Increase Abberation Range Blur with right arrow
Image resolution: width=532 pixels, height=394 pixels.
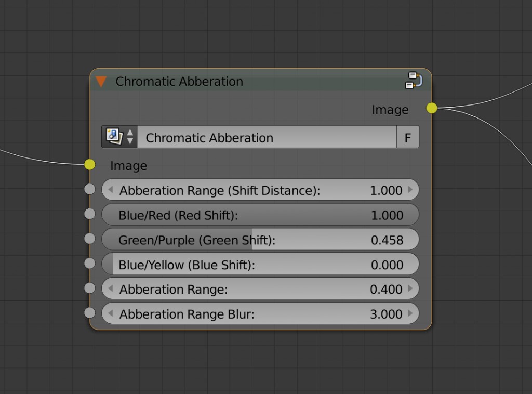[x=412, y=313]
